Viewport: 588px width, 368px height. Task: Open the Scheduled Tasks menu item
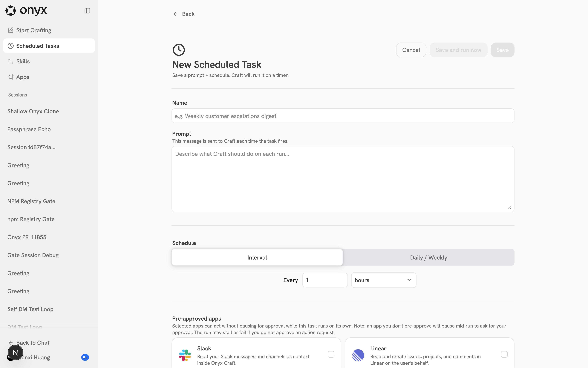pyautogui.click(x=49, y=46)
